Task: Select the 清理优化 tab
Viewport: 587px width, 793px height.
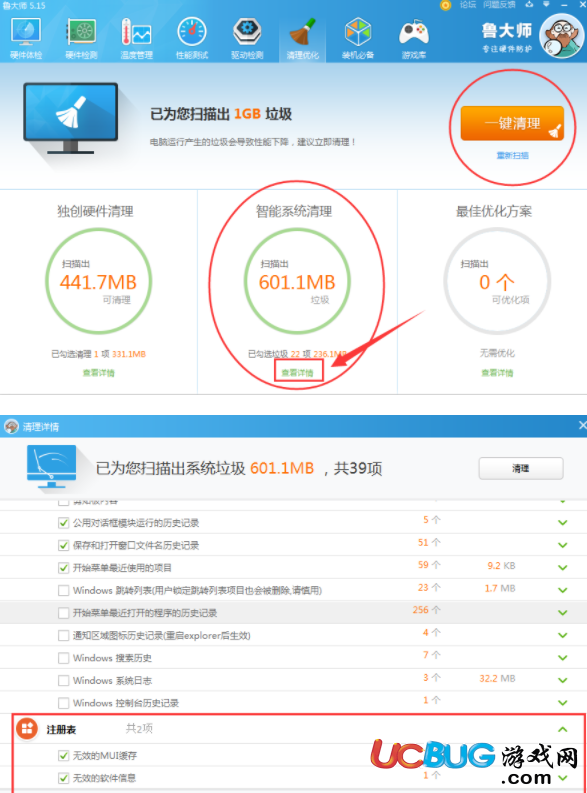Action: [x=302, y=38]
